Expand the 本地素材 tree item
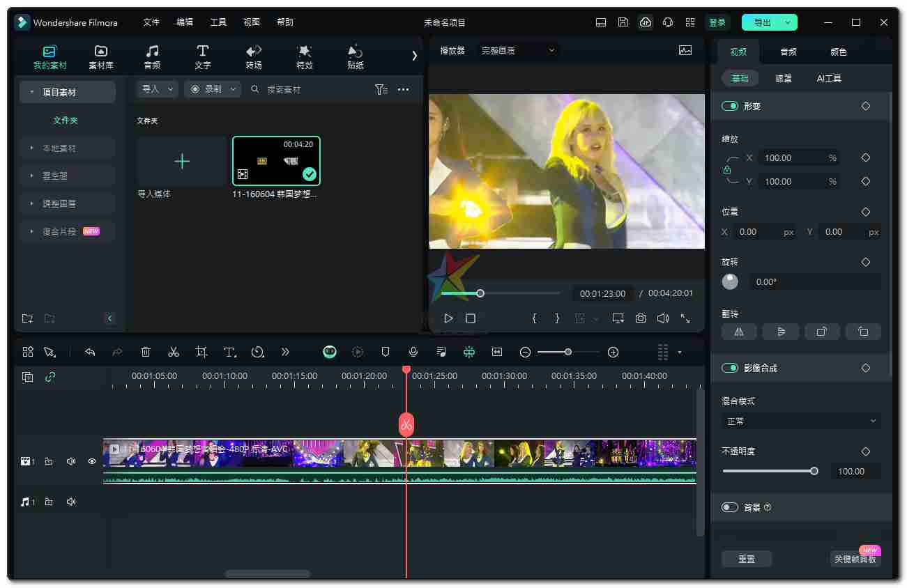The height and width of the screenshot is (588, 907). tap(32, 148)
